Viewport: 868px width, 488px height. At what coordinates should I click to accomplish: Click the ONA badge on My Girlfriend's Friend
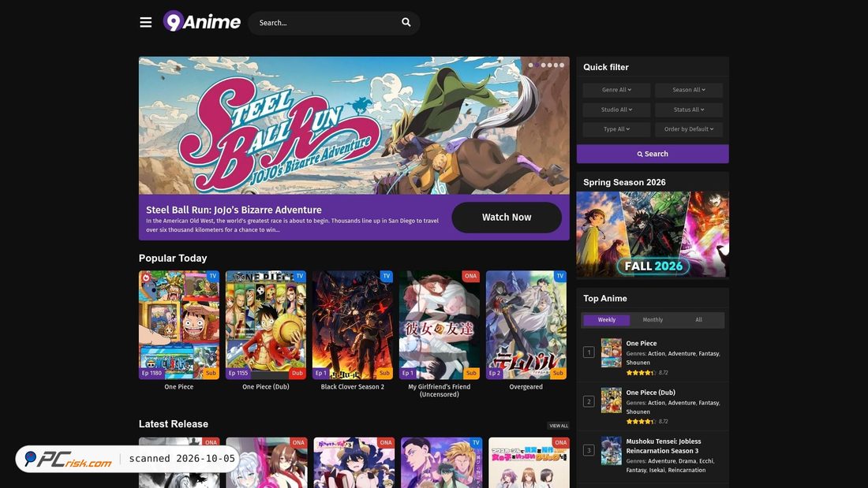point(470,276)
